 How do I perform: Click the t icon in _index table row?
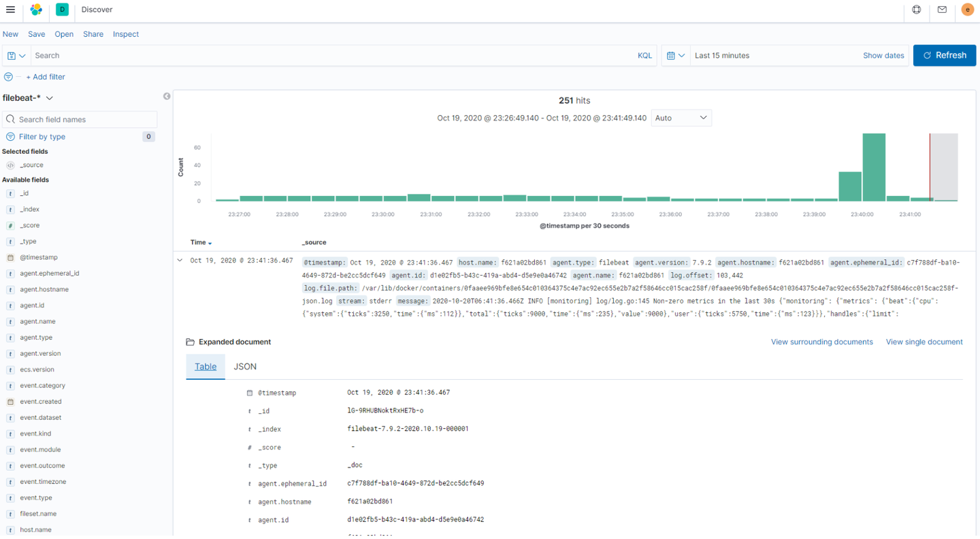(250, 429)
